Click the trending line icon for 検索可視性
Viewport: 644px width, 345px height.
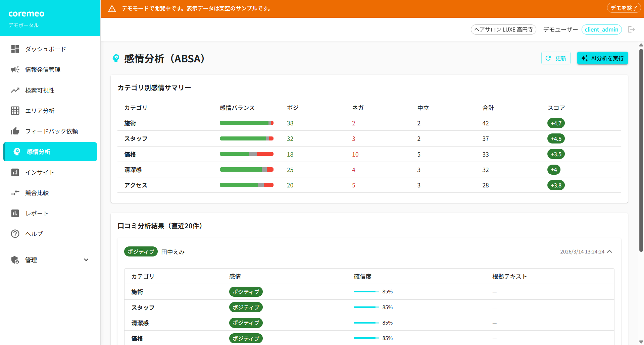click(x=15, y=90)
